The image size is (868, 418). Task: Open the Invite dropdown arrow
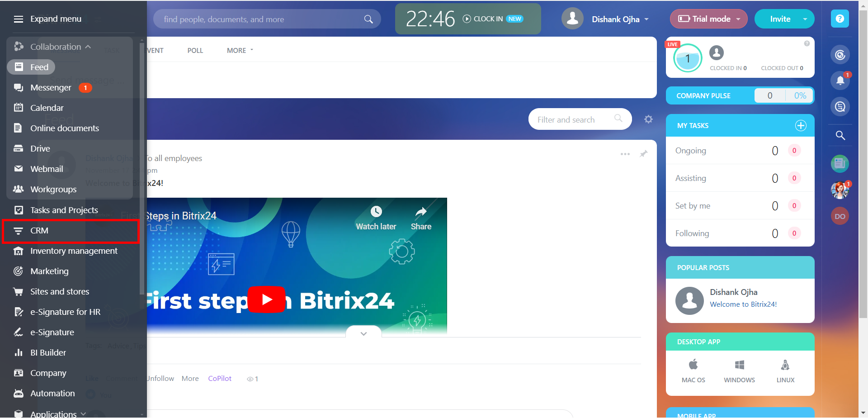pyautogui.click(x=805, y=19)
